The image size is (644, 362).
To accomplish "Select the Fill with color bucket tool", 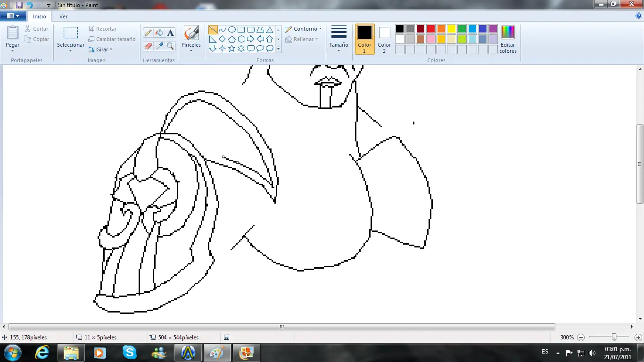I will [x=159, y=33].
